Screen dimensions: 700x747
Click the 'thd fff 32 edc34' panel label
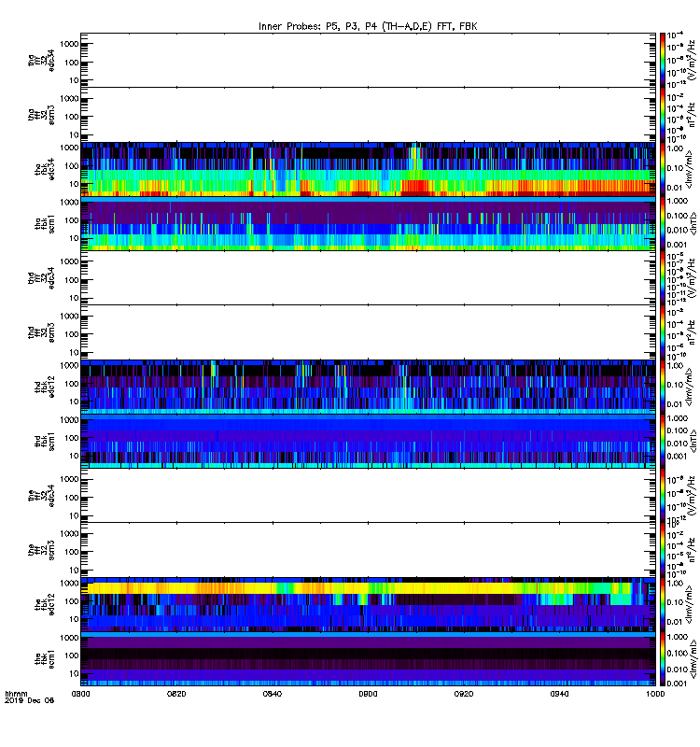41,278
